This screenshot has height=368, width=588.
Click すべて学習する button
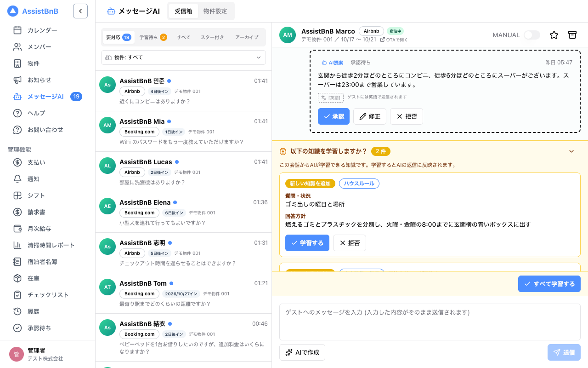(549, 284)
